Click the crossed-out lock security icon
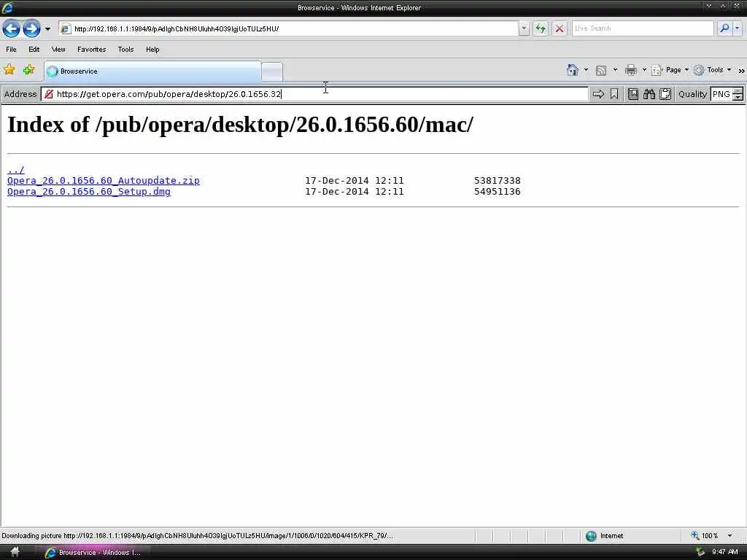 [48, 94]
